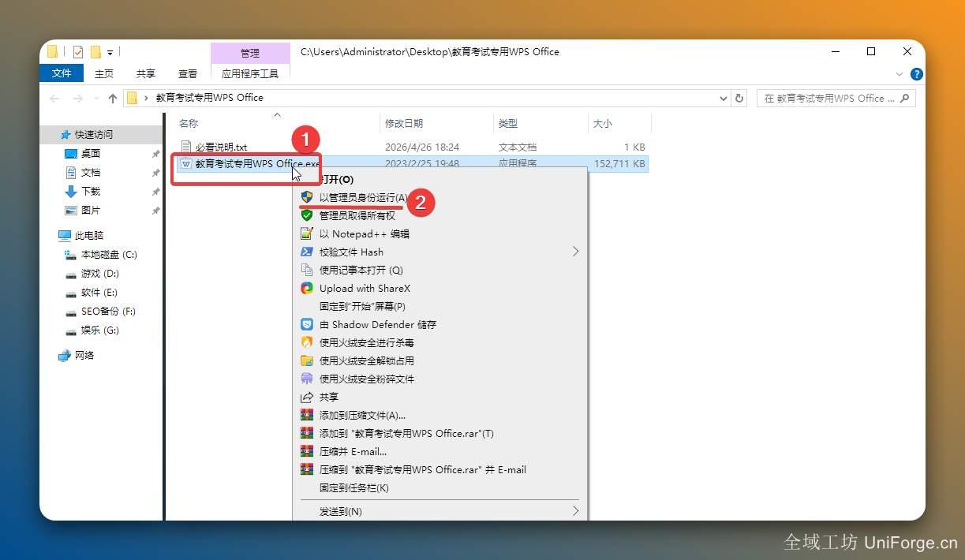
Task: Click the 管理 contextual tab header
Action: pos(250,53)
